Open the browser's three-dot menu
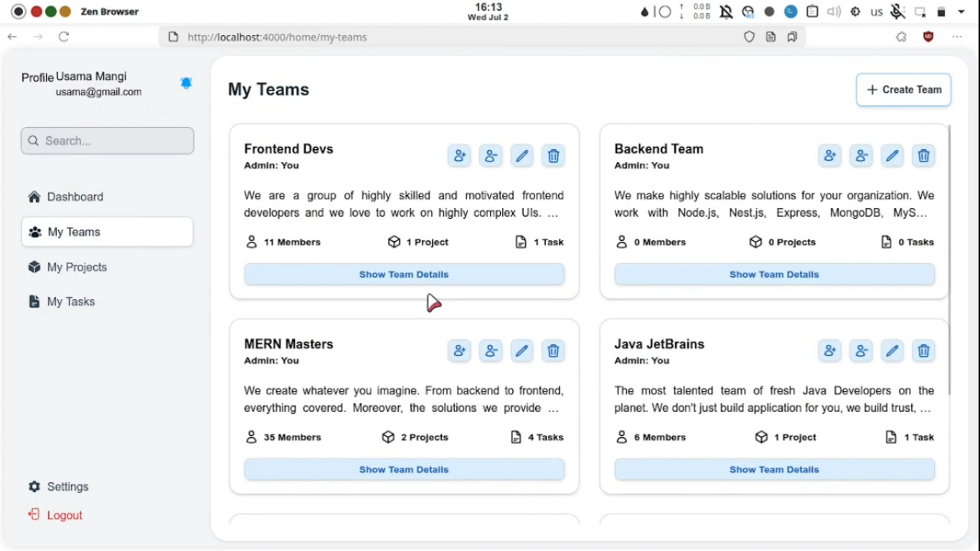 [956, 37]
